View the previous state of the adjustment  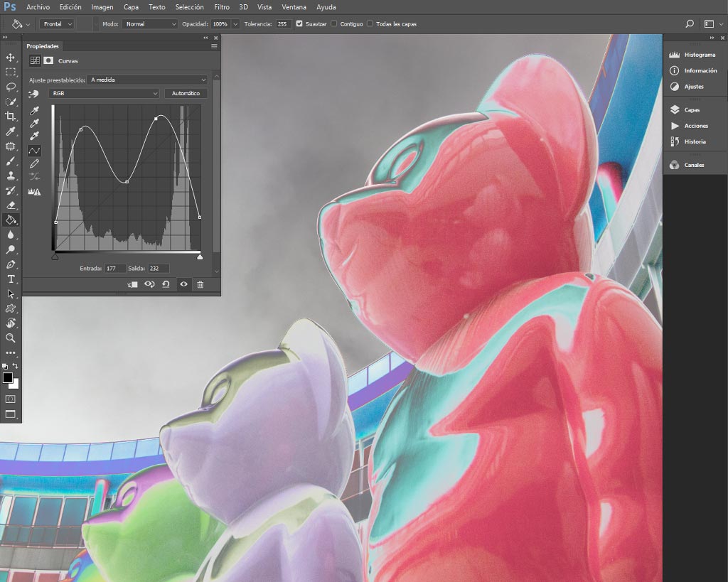[x=149, y=284]
